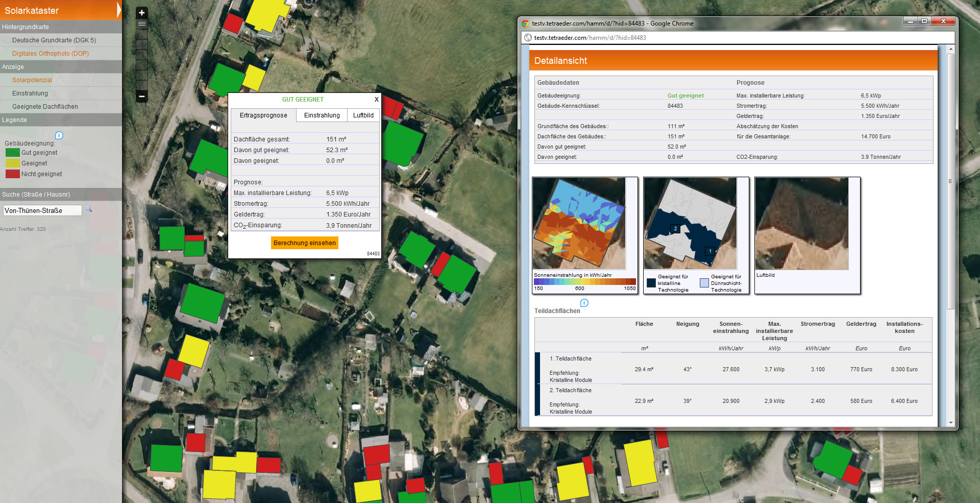
Task: Click the map zoom in plus button
Action: click(x=142, y=13)
